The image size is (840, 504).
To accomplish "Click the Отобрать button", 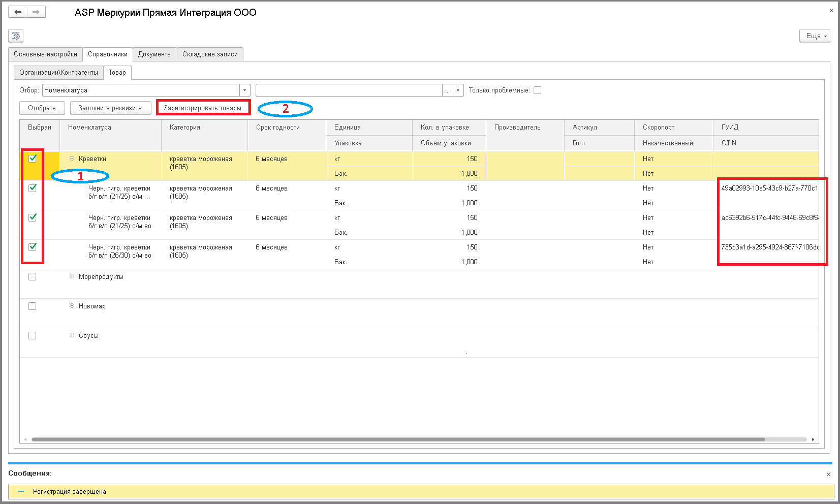I will (x=42, y=108).
